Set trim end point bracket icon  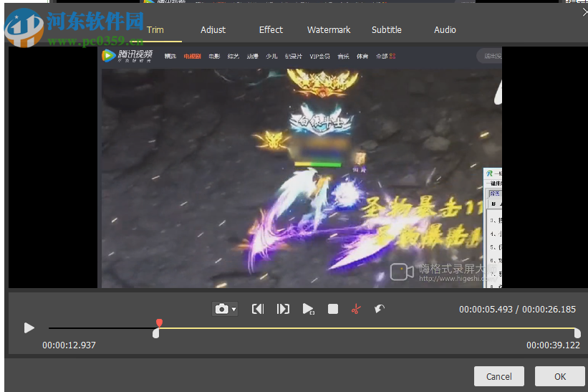coord(283,309)
